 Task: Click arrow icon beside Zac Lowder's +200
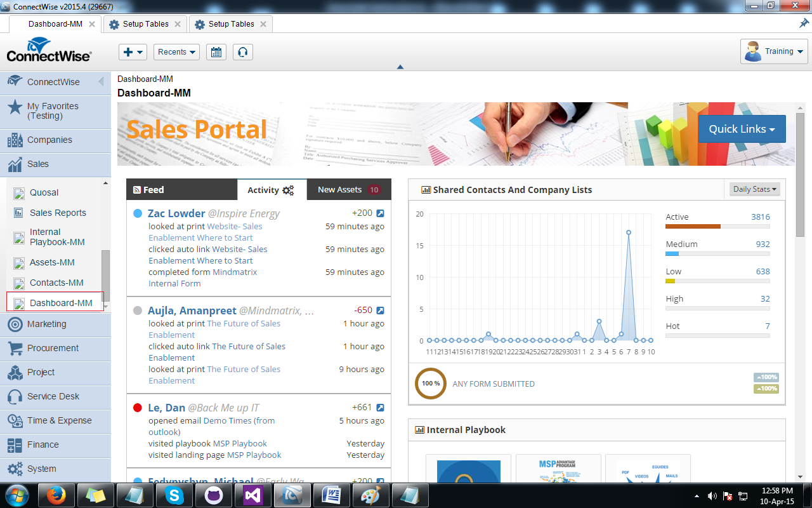380,213
